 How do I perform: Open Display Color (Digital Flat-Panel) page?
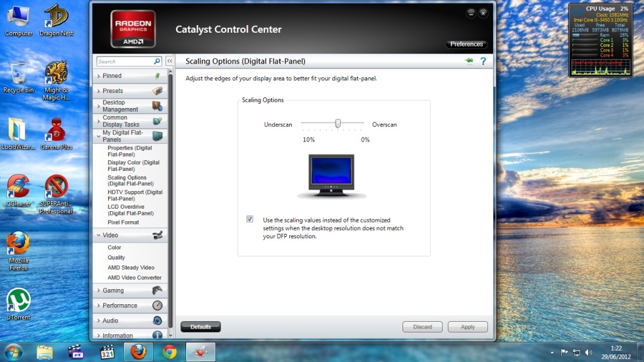(133, 166)
